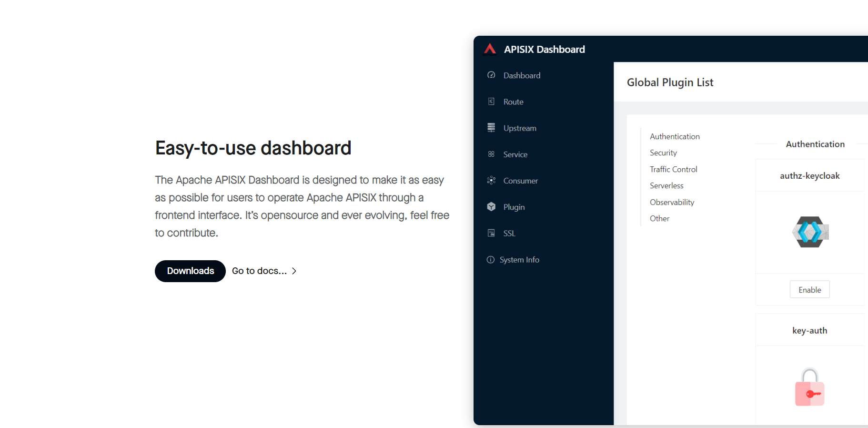Click the Authentication section heading above cards
This screenshot has width=868, height=428.
(815, 144)
